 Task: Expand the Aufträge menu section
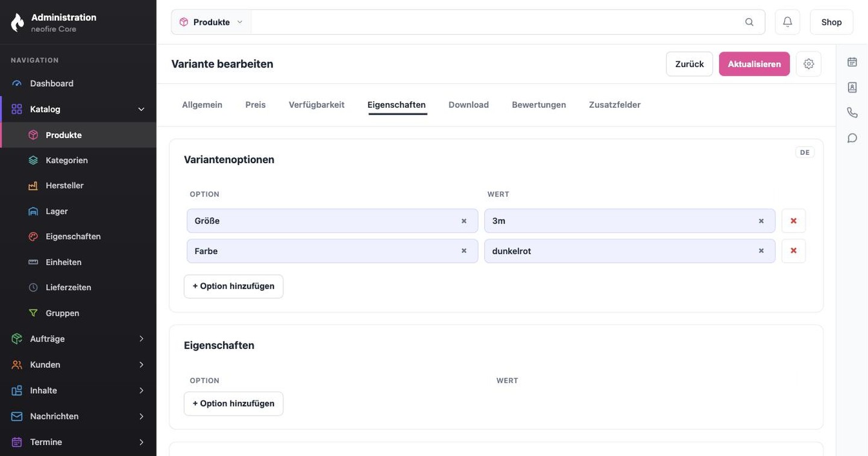tap(78, 339)
